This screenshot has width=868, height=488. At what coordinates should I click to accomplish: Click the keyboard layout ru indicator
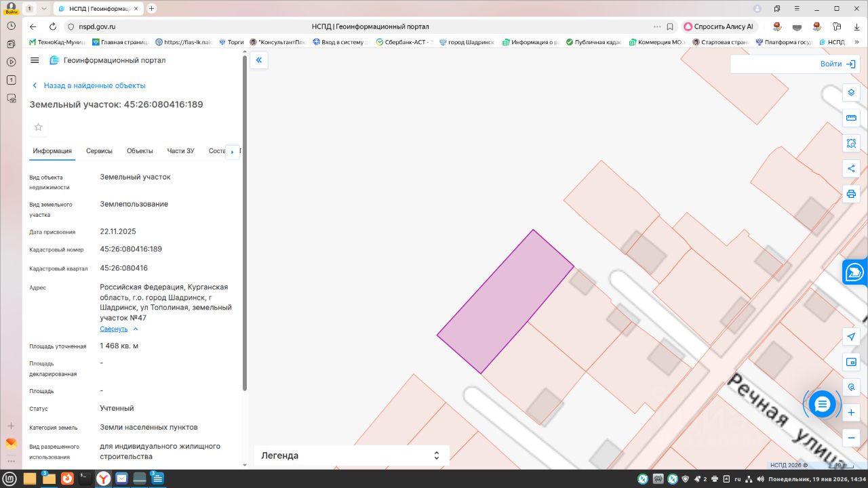[x=737, y=479]
